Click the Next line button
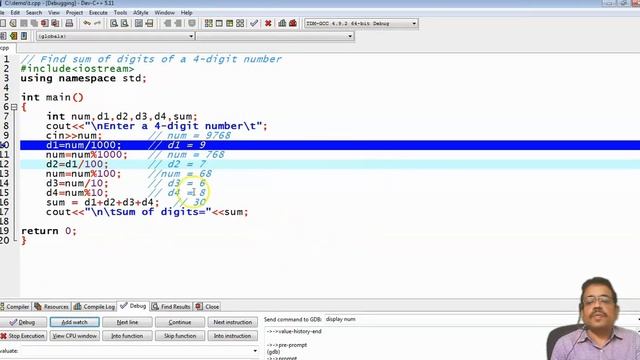 point(127,322)
